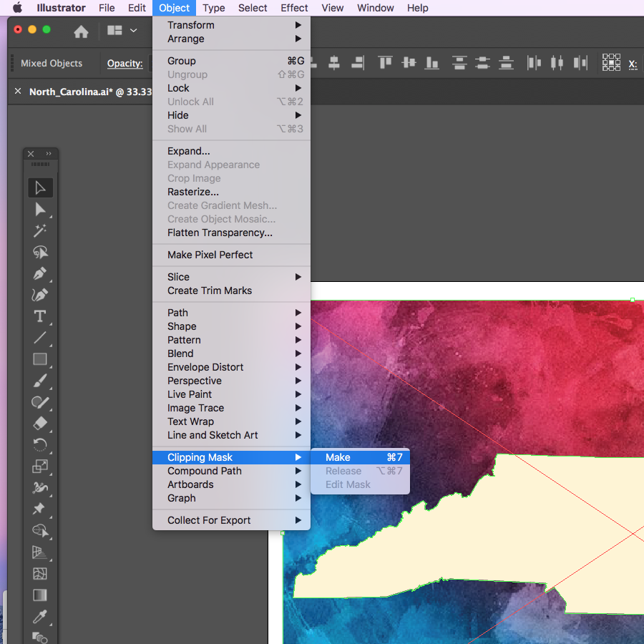This screenshot has height=644, width=644.
Task: Click the Arrange Documents layout icon
Action: click(114, 30)
